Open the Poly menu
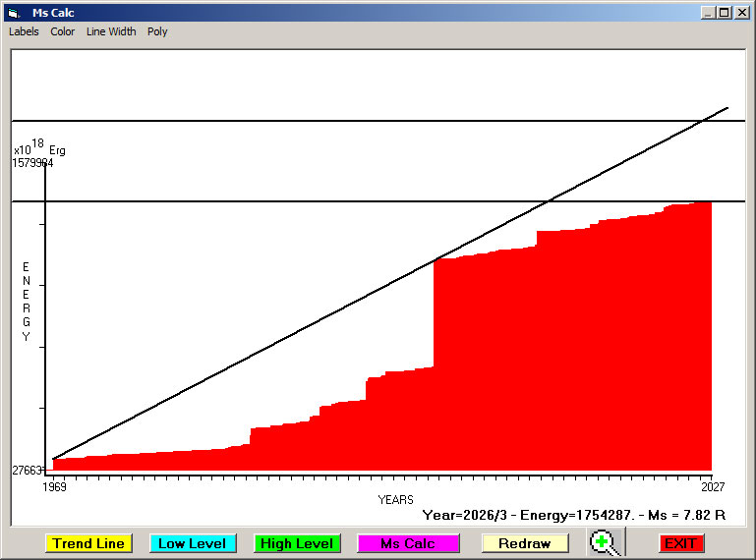The image size is (756, 560). [x=157, y=31]
